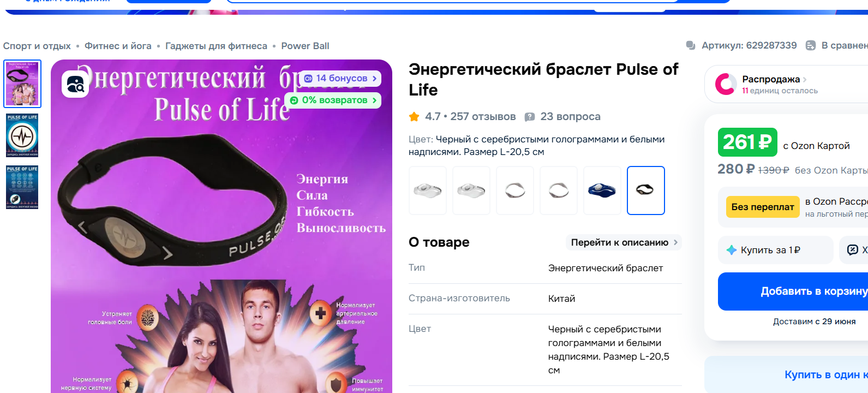Click the chat icon next to Купить за 1₽

[x=852, y=250]
